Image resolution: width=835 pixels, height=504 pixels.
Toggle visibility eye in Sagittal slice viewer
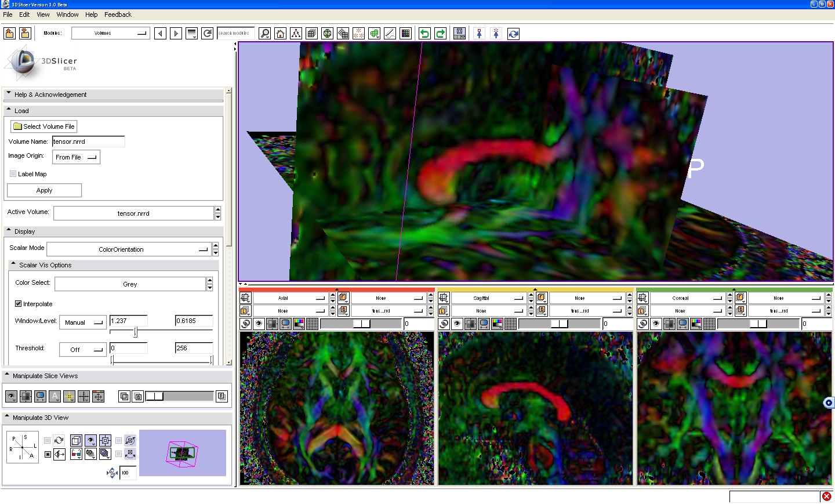click(x=457, y=324)
